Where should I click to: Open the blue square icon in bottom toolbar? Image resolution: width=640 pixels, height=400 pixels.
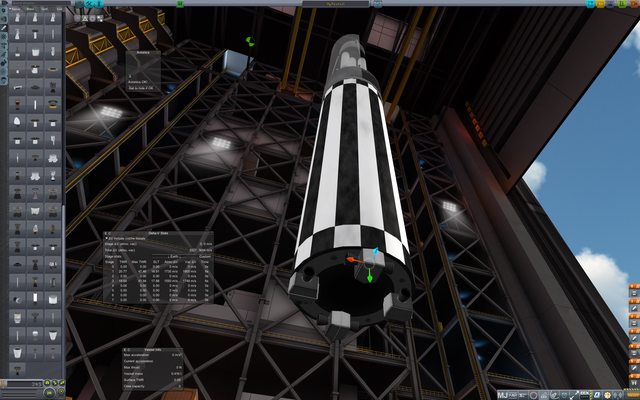click(x=596, y=395)
